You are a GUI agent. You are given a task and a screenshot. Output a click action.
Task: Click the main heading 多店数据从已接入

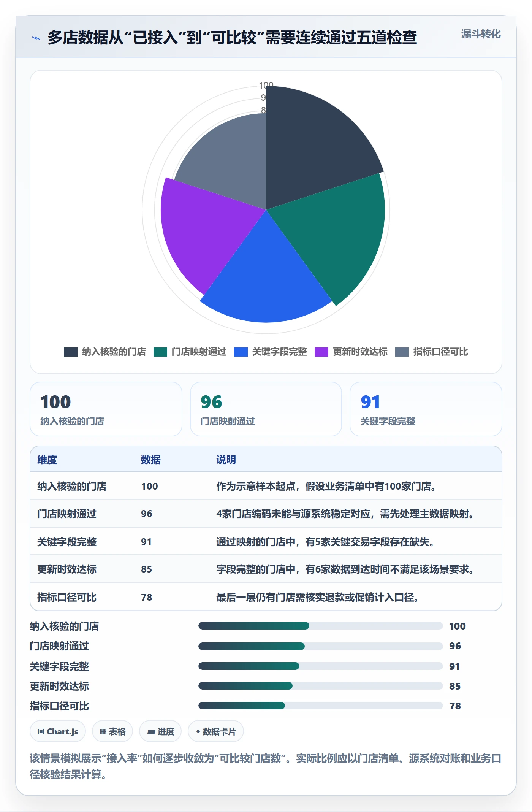pyautogui.click(x=232, y=37)
